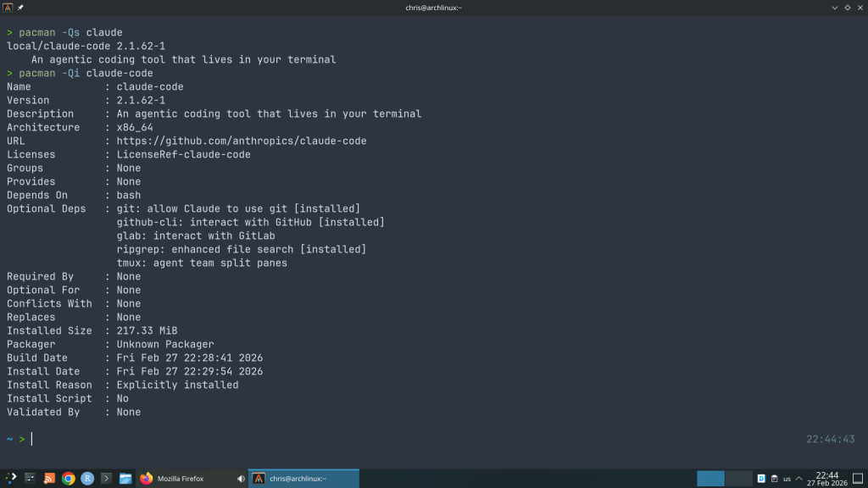Launch Google Chrome from the taskbar
868x488 pixels.
[69, 479]
